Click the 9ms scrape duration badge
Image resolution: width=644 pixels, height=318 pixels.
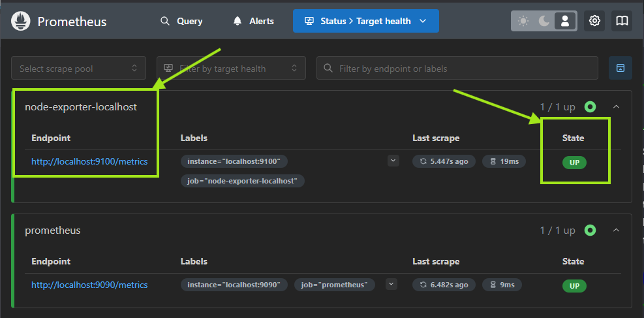coord(502,285)
